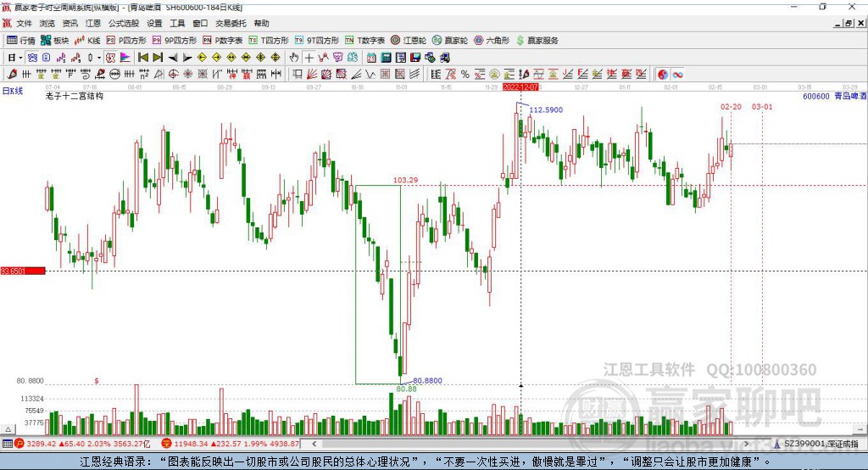Screen dimensions: 868x470
Task: Click the 老子十二宫结构 title text
Action: coord(75,96)
